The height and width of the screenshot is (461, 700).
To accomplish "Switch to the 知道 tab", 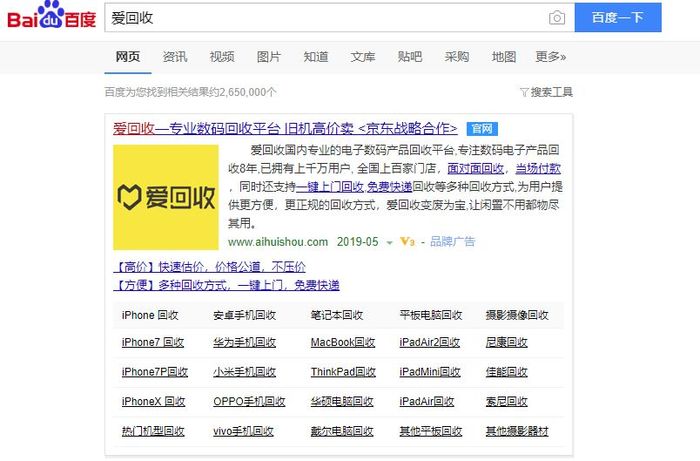I will (316, 57).
